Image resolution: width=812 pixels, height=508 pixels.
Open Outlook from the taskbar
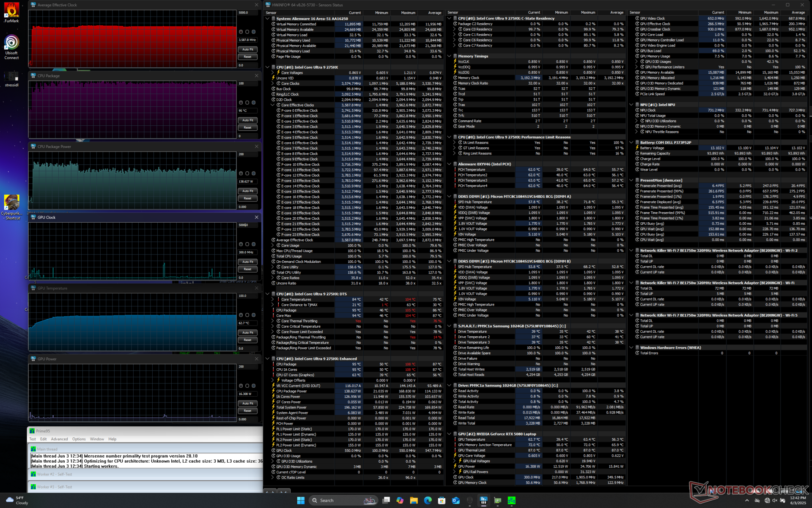pyautogui.click(x=455, y=500)
